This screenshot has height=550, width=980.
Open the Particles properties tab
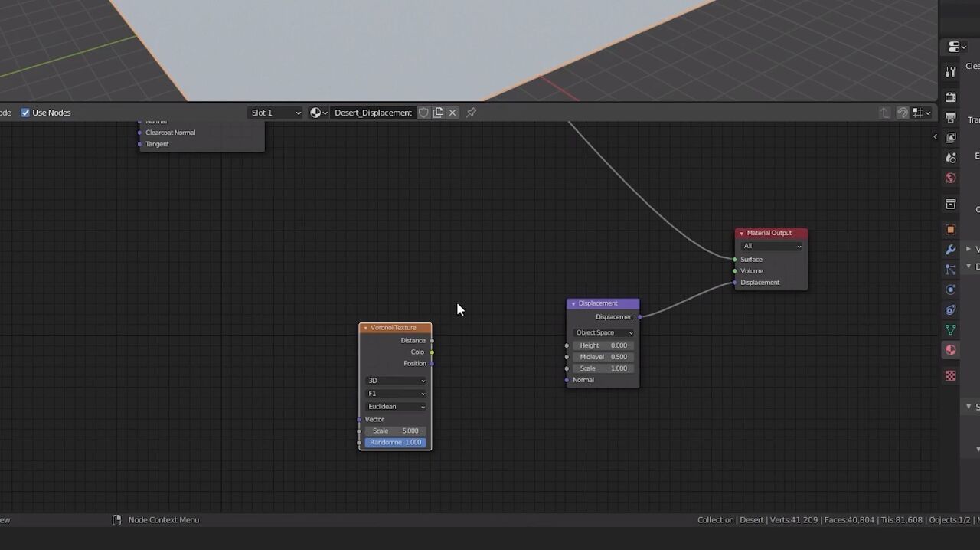[950, 270]
